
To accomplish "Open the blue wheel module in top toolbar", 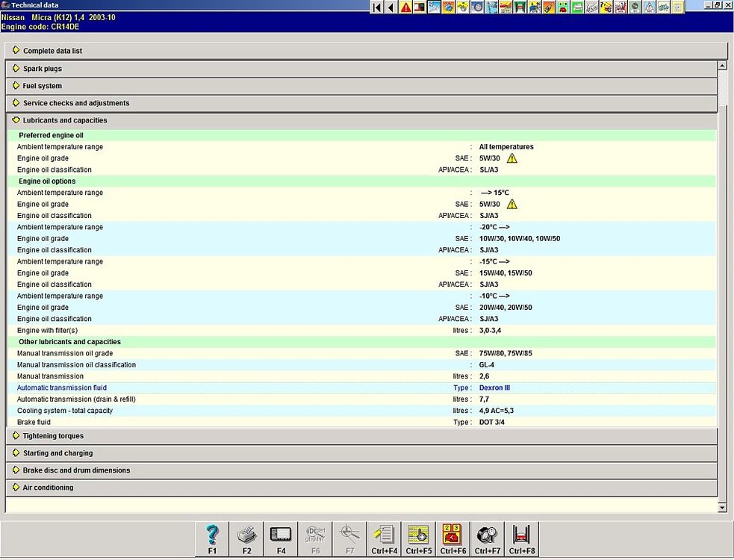I will click(x=477, y=7).
